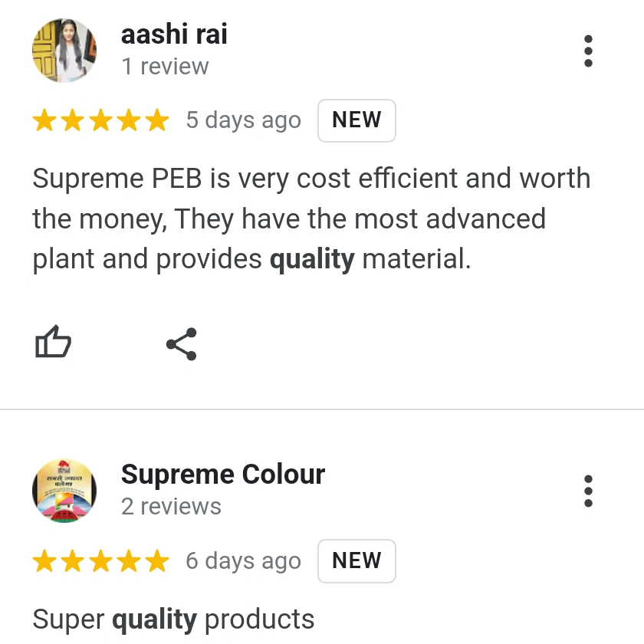Open more options for Supreme Colour's review
This screenshot has height=644, width=644.
[588, 491]
